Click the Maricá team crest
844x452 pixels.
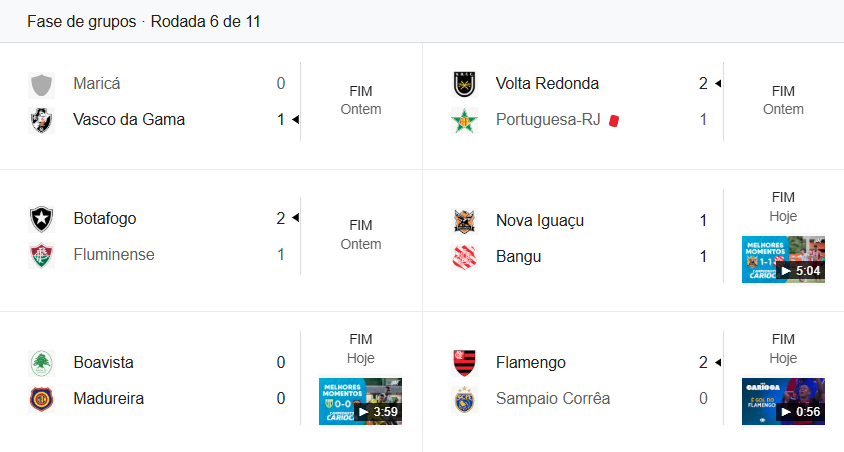pyautogui.click(x=41, y=84)
